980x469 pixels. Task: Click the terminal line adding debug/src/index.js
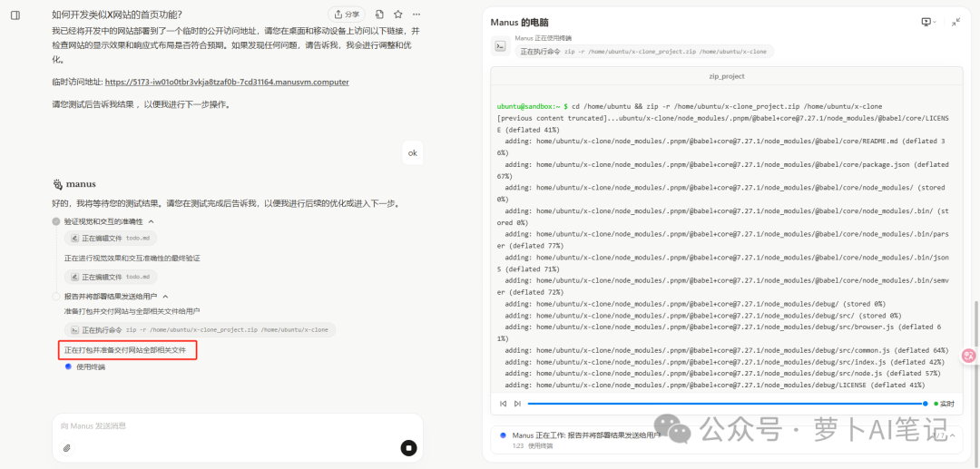click(x=722, y=362)
